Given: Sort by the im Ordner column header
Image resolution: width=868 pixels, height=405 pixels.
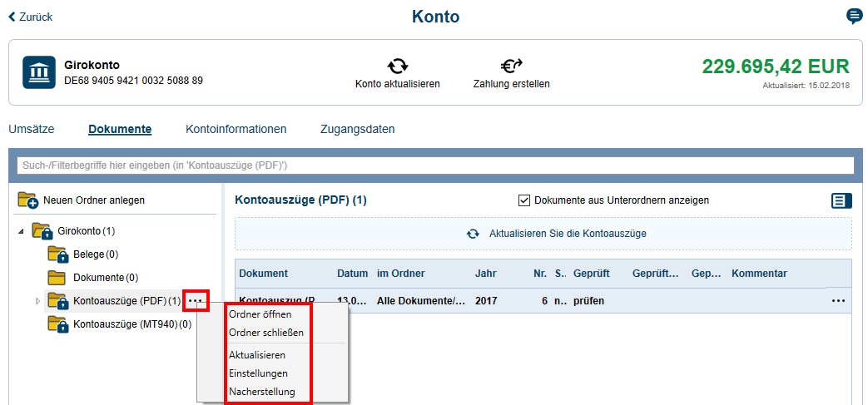Looking at the screenshot, I should pos(401,274).
